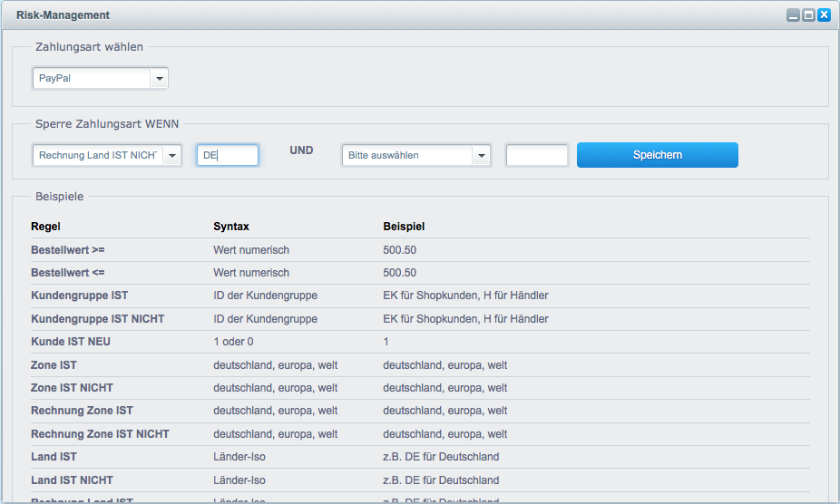Click the Syntax column header
This screenshot has height=504, width=840.
tap(230, 227)
